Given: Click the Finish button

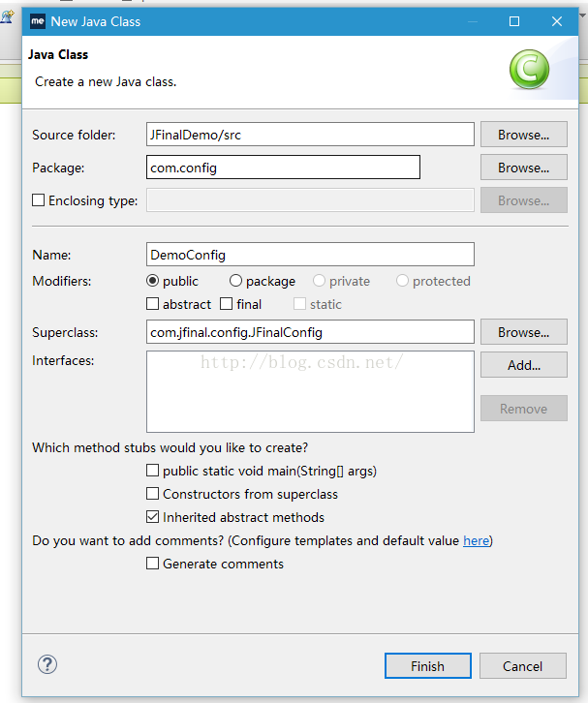Looking at the screenshot, I should (x=428, y=666).
